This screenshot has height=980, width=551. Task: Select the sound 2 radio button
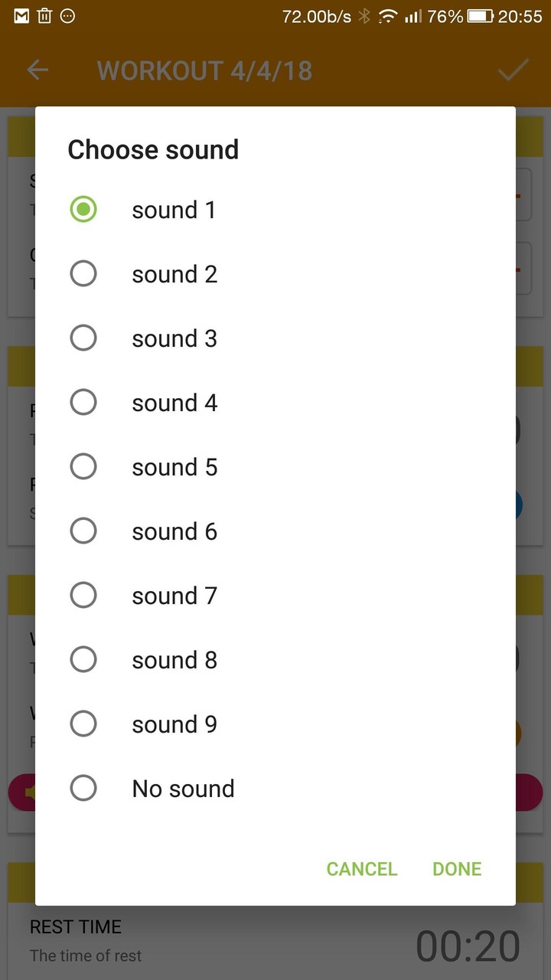pyautogui.click(x=83, y=274)
